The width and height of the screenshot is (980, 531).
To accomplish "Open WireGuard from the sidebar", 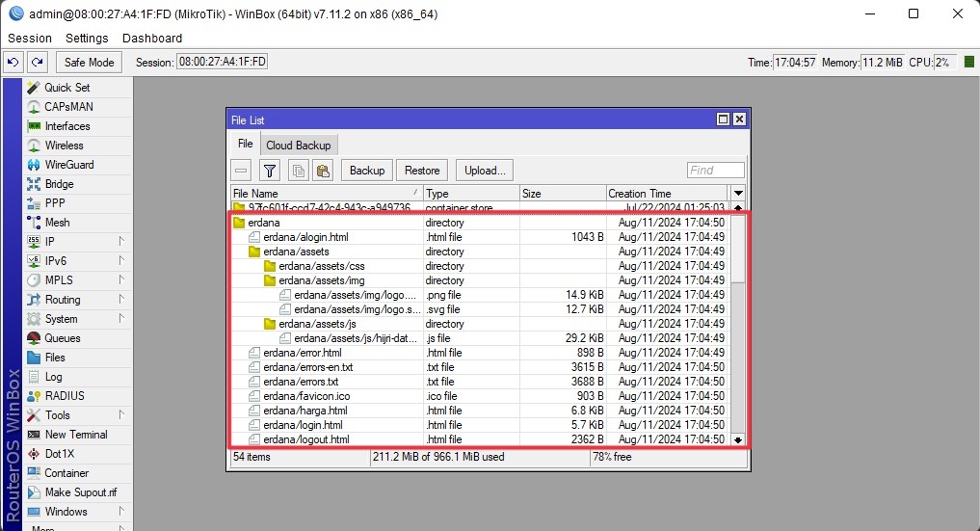I will tap(68, 165).
